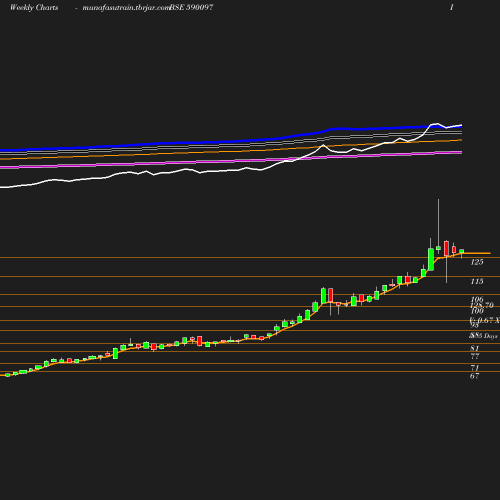Click the "81" price level label
This screenshot has width=500, height=500.
click(475, 348)
